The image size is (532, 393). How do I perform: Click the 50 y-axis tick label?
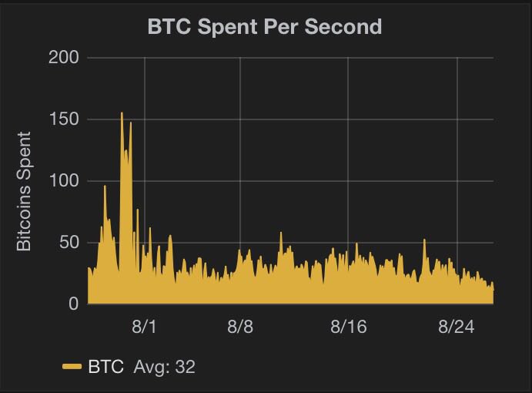point(70,243)
